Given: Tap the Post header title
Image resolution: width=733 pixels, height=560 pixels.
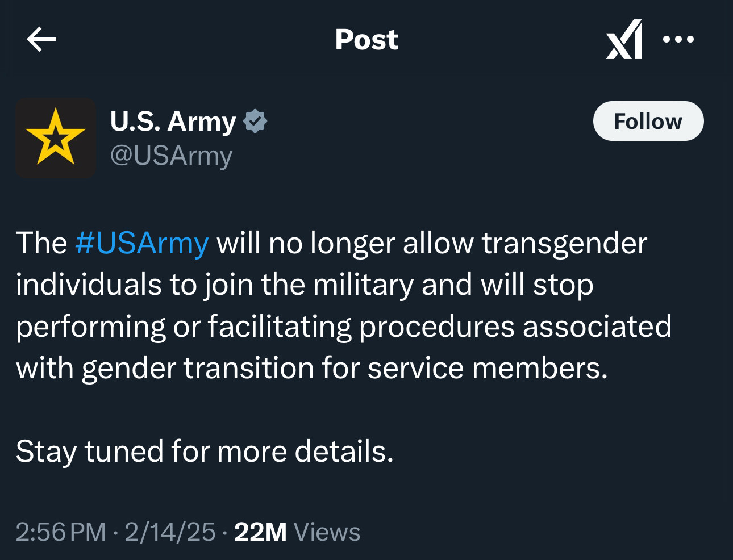Looking at the screenshot, I should point(367,39).
